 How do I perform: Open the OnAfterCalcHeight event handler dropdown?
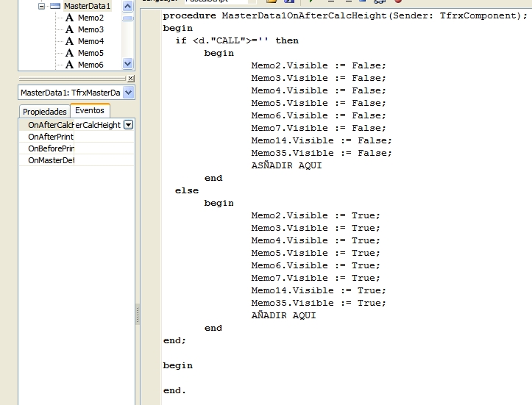pyautogui.click(x=128, y=125)
